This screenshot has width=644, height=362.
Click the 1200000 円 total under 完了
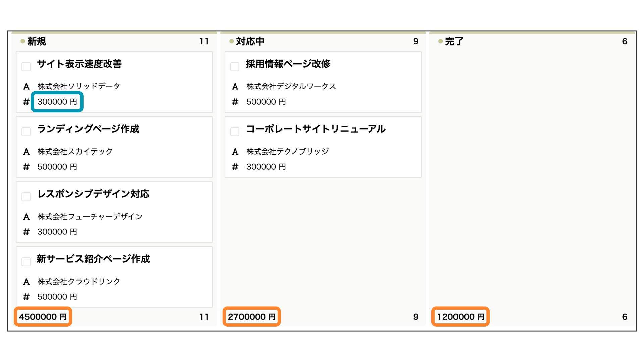461,317
